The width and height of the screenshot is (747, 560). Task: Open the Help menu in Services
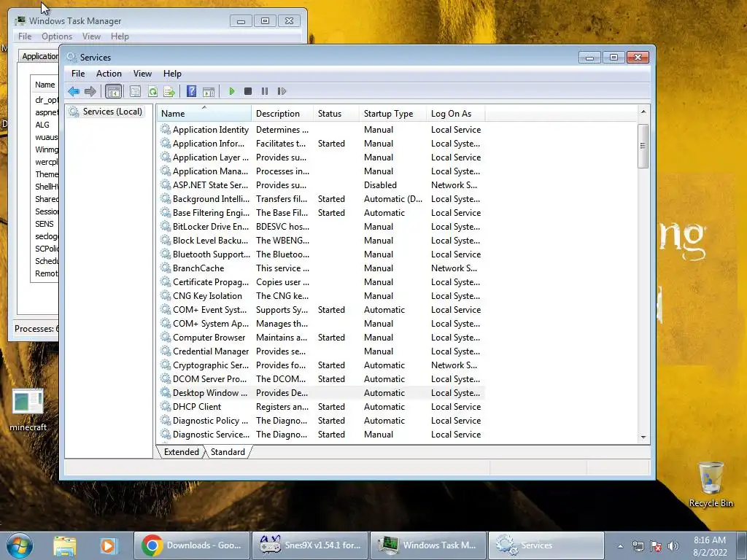172,74
